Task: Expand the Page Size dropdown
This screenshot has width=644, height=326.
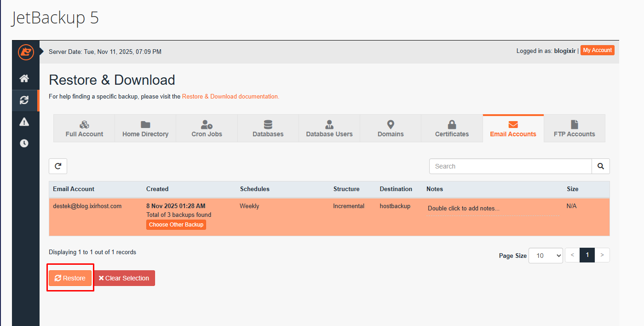Action: point(546,256)
